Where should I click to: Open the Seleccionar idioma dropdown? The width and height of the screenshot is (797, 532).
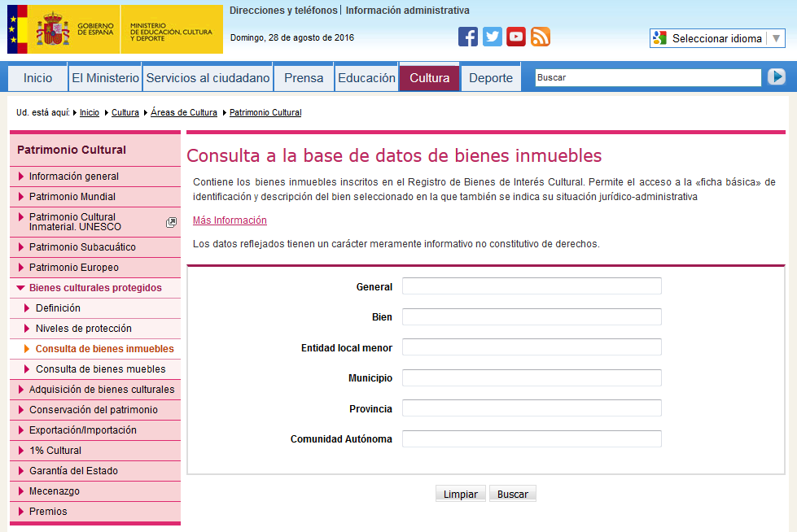[x=717, y=38]
